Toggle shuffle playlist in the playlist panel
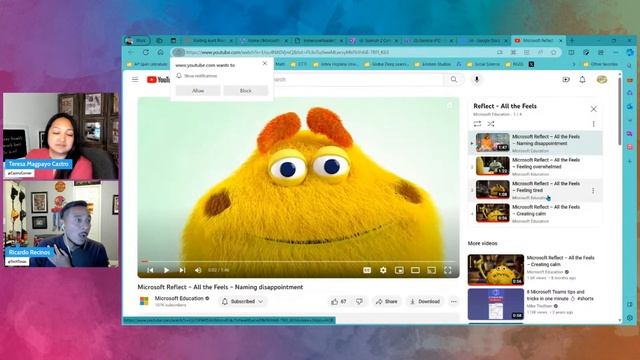This screenshot has width=640, height=360. [x=491, y=124]
